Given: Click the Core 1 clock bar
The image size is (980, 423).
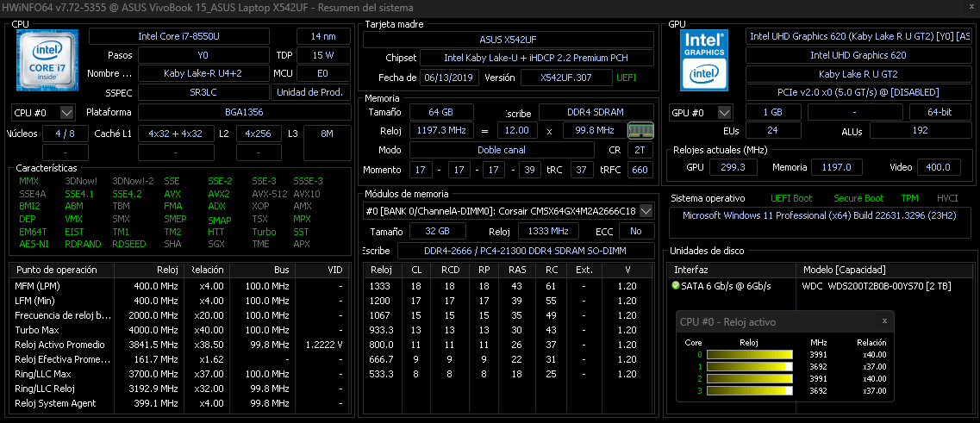Looking at the screenshot, I should (x=749, y=367).
